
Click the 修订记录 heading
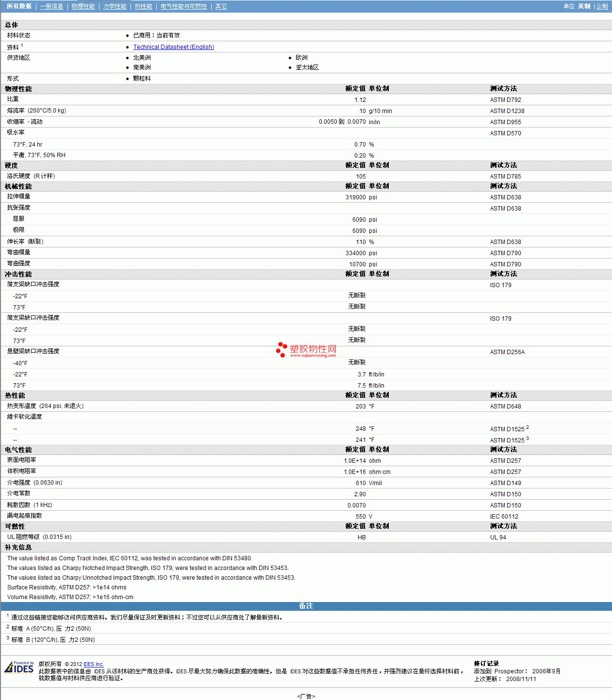pos(486,664)
